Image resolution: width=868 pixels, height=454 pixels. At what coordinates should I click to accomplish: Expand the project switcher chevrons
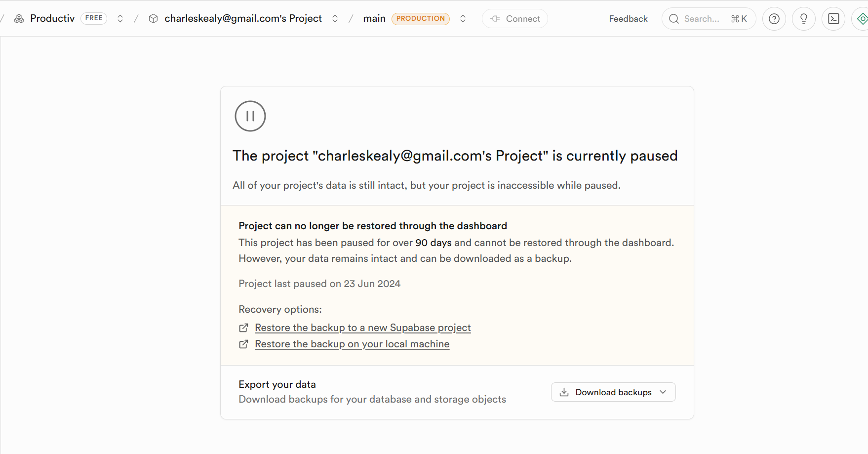pos(335,19)
